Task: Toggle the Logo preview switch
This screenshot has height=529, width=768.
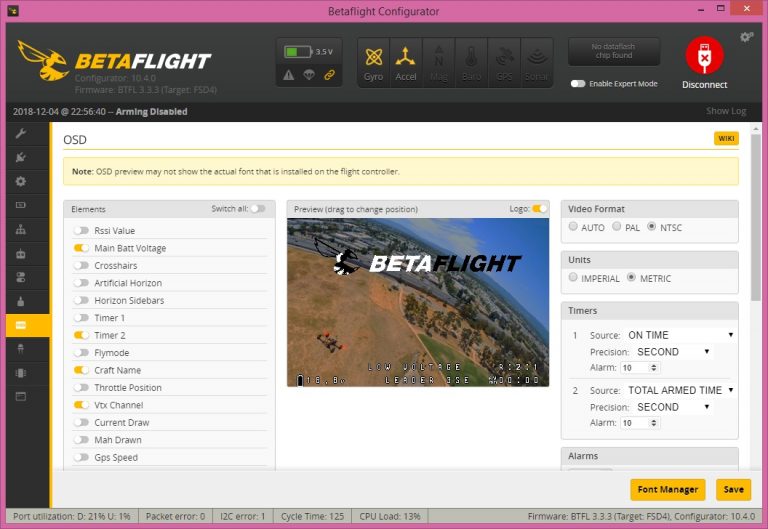Action: (x=540, y=209)
